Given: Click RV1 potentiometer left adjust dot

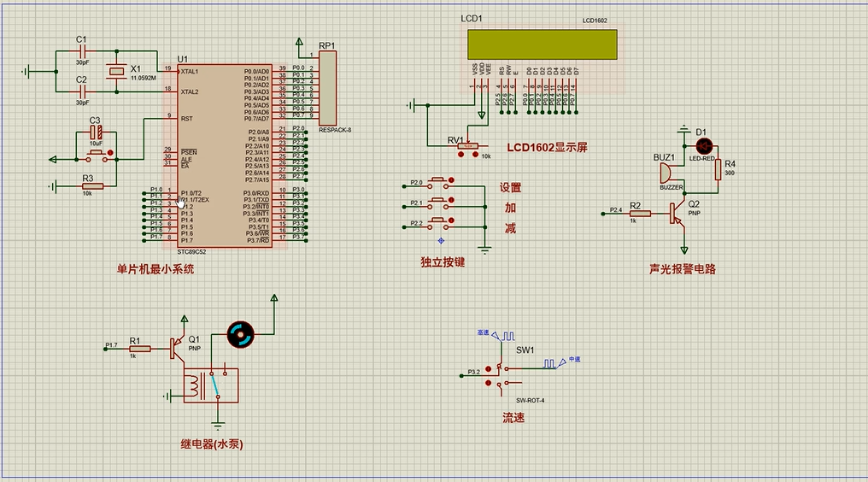Looking at the screenshot, I should pyautogui.click(x=462, y=156).
